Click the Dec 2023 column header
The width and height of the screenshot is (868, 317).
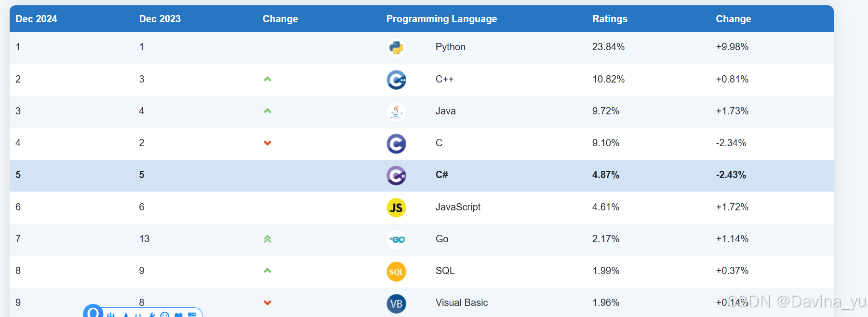(x=160, y=19)
